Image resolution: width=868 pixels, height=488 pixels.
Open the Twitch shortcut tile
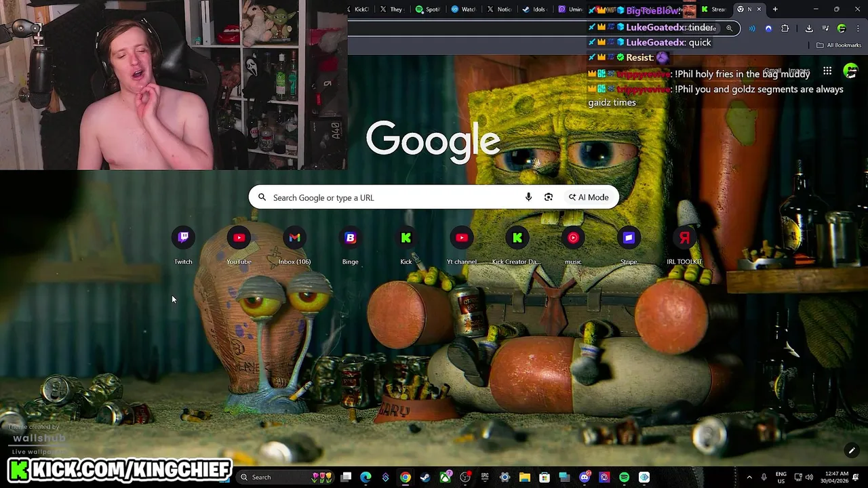(183, 245)
